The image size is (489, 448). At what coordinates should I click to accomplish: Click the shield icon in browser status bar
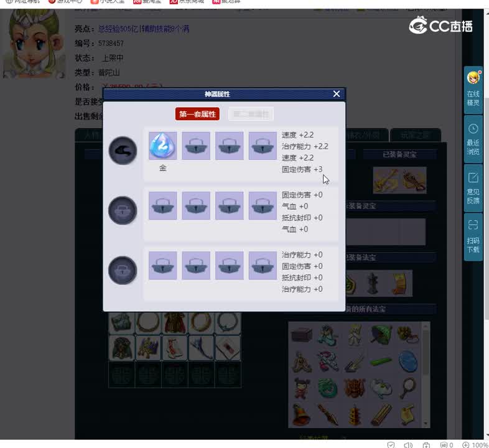pyautogui.click(x=391, y=445)
